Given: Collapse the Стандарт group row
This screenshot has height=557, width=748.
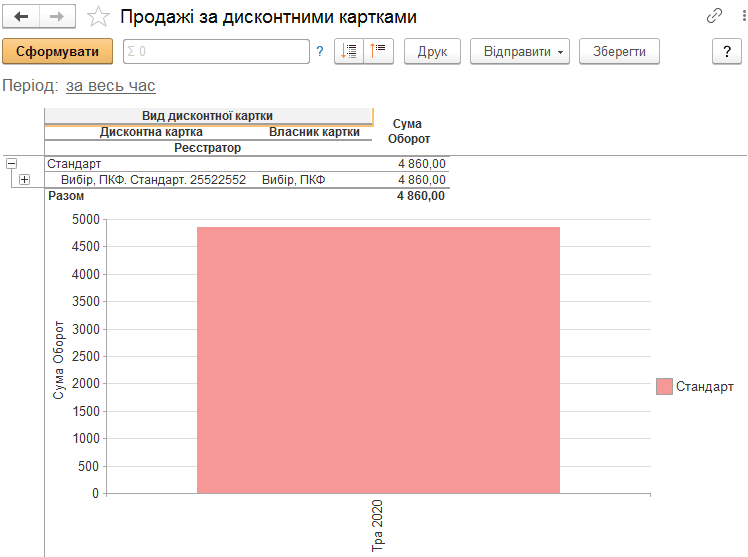Looking at the screenshot, I should coord(11,164).
